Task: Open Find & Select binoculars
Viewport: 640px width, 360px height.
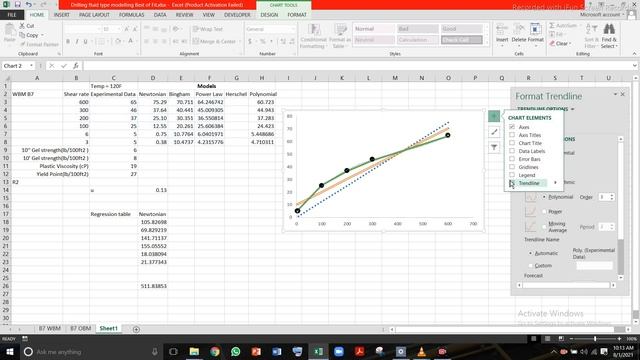Action: [609, 36]
